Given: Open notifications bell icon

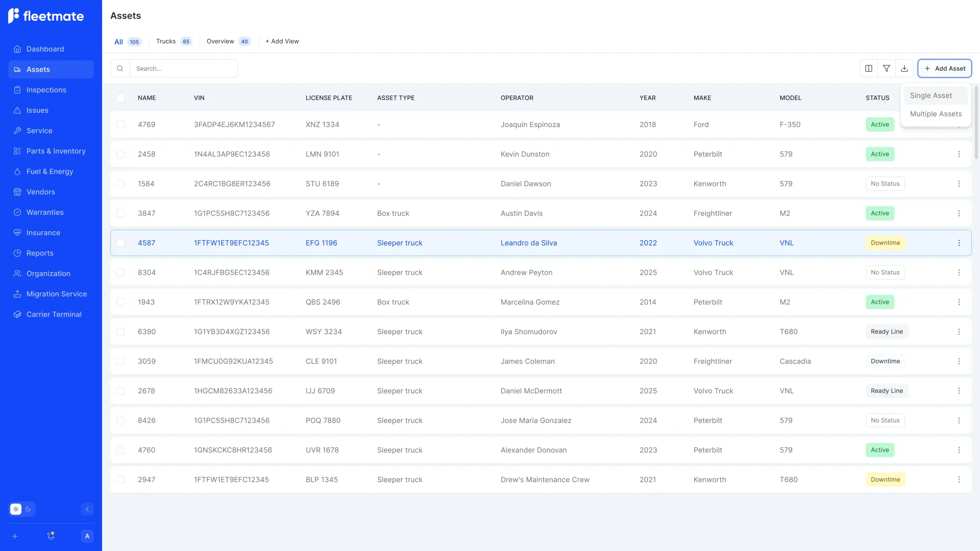Looking at the screenshot, I should [x=51, y=536].
